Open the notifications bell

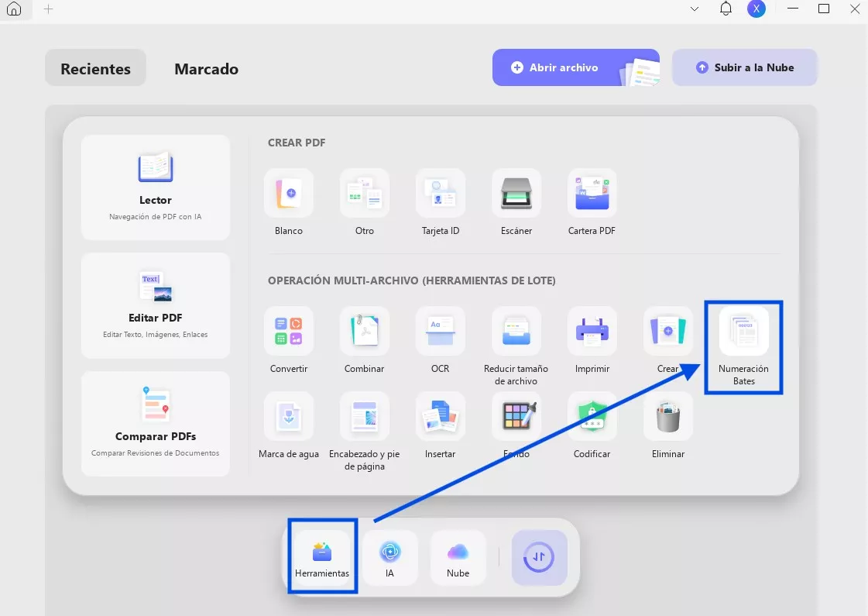point(726,9)
